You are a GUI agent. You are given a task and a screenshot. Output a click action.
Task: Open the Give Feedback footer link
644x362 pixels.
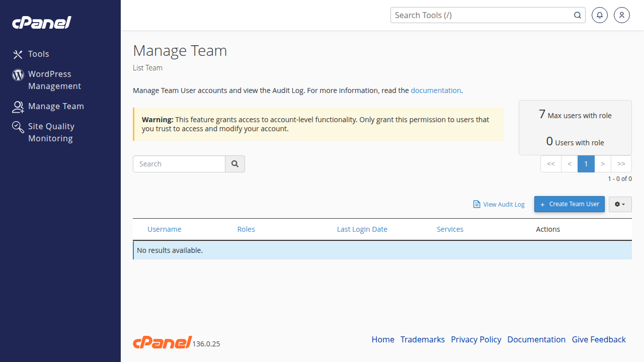point(599,339)
